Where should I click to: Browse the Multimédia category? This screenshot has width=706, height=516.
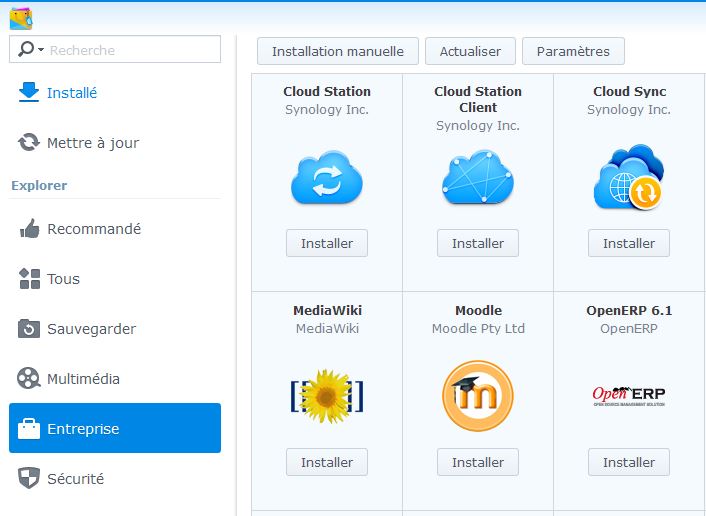[83, 379]
